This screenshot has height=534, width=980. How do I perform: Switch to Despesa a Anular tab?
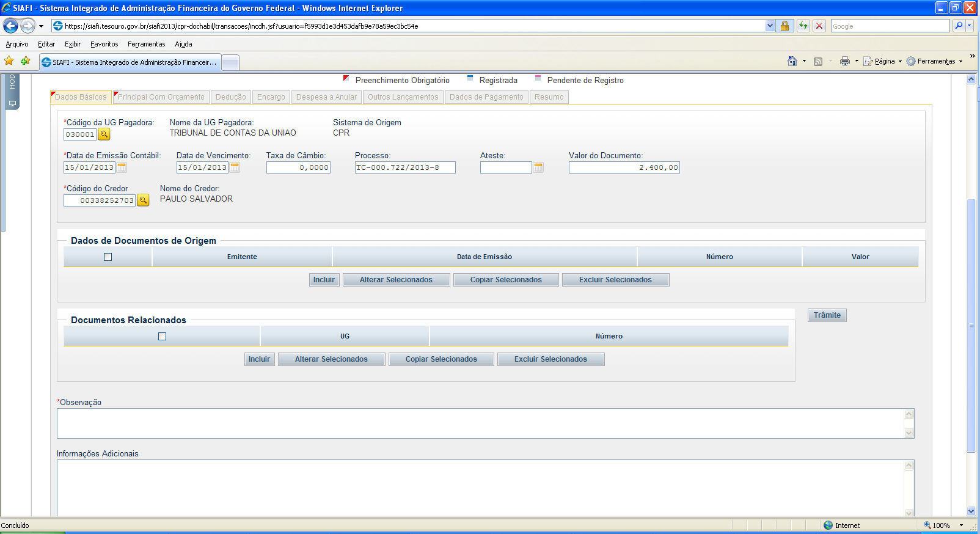(326, 97)
